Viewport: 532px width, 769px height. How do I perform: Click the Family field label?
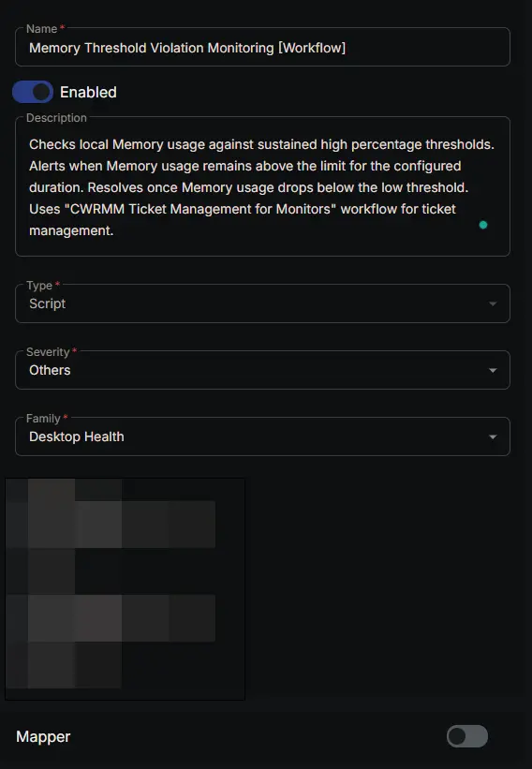(x=43, y=419)
